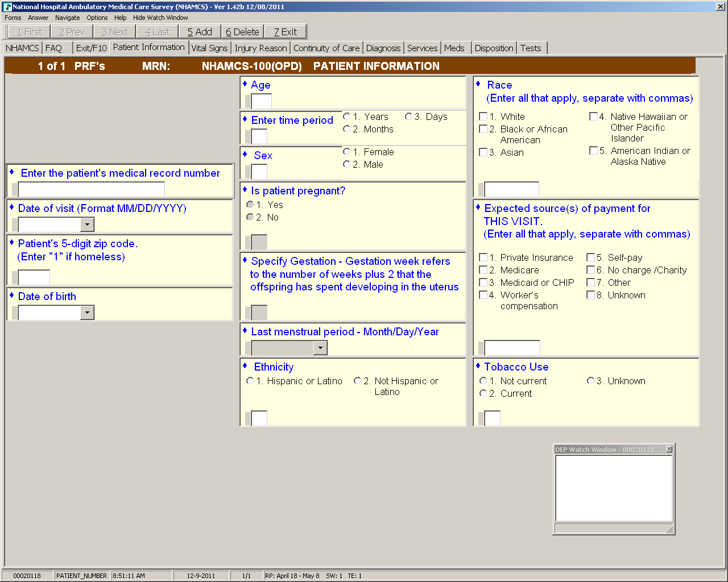Select the Years time period option

(346, 117)
